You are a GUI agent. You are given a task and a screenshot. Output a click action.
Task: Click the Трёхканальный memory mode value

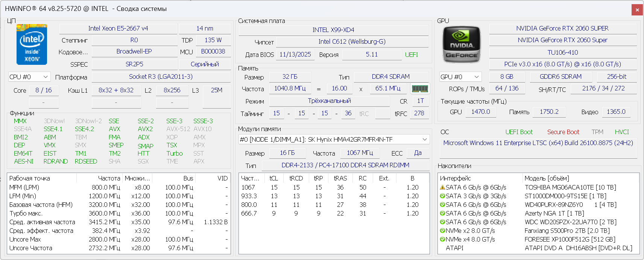point(330,101)
